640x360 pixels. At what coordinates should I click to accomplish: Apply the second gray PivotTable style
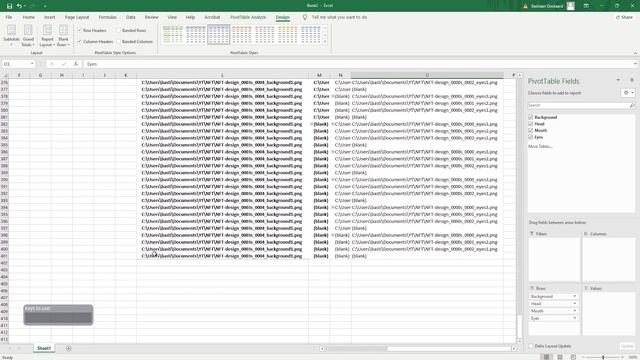tap(196, 35)
